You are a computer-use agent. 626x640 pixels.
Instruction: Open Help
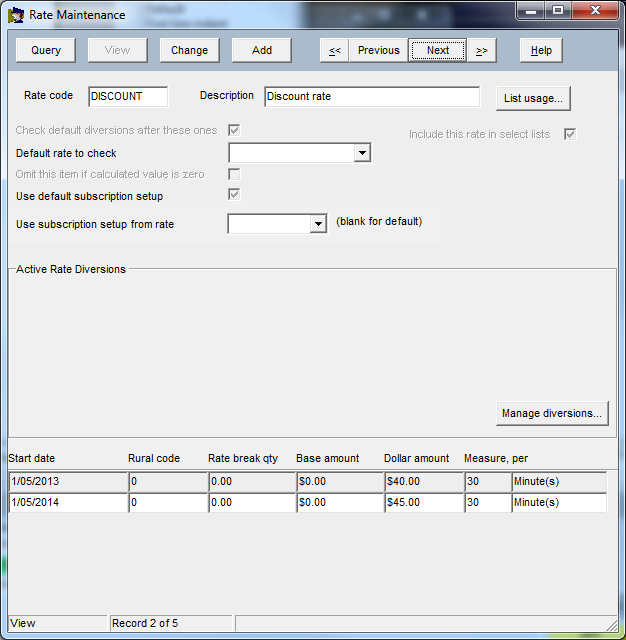541,50
